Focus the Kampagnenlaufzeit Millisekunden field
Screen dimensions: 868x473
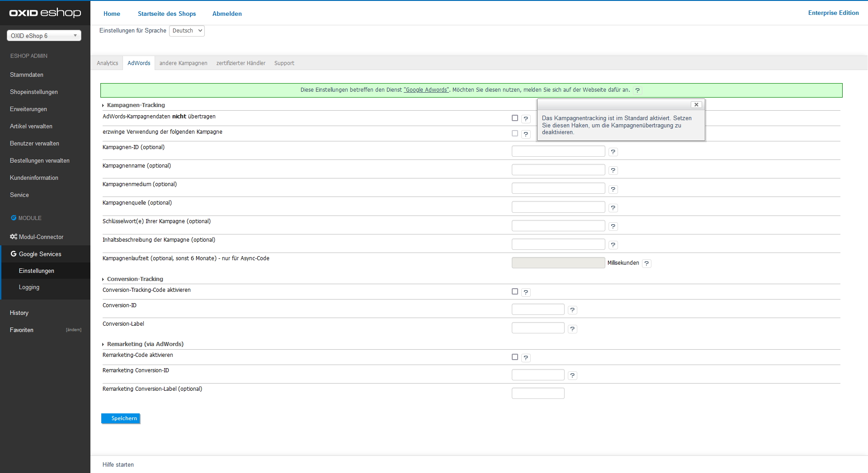[558, 263]
